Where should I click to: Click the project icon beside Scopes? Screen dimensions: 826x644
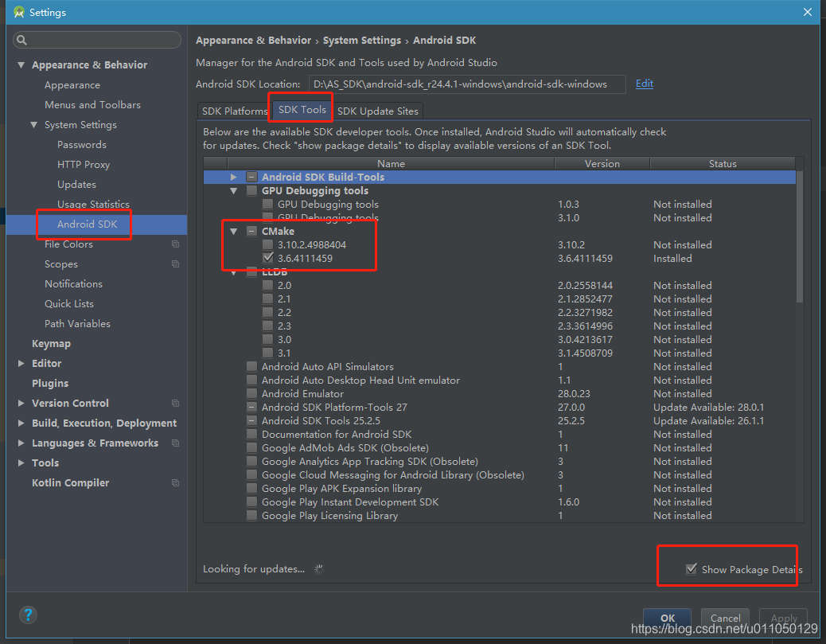pyautogui.click(x=174, y=263)
